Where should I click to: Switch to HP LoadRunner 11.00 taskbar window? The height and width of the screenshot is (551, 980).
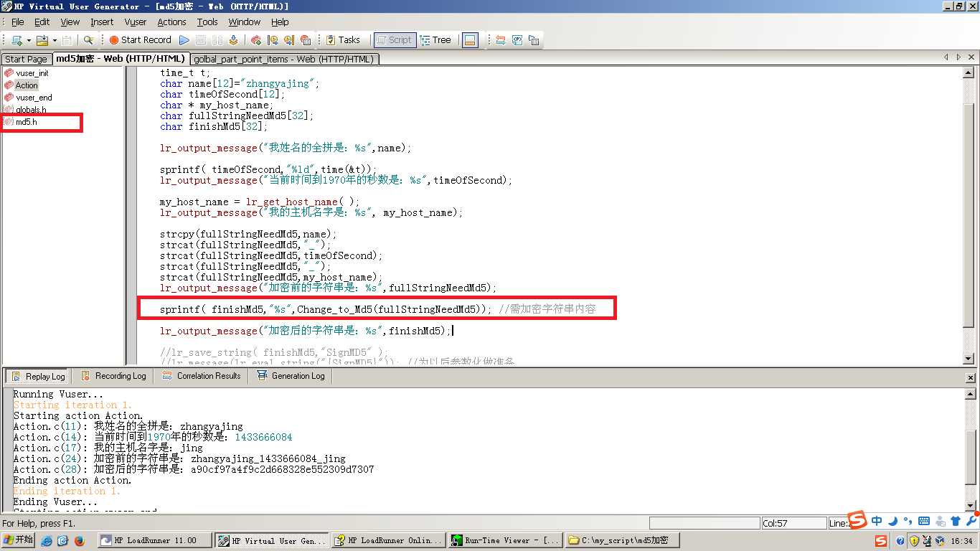(x=154, y=540)
